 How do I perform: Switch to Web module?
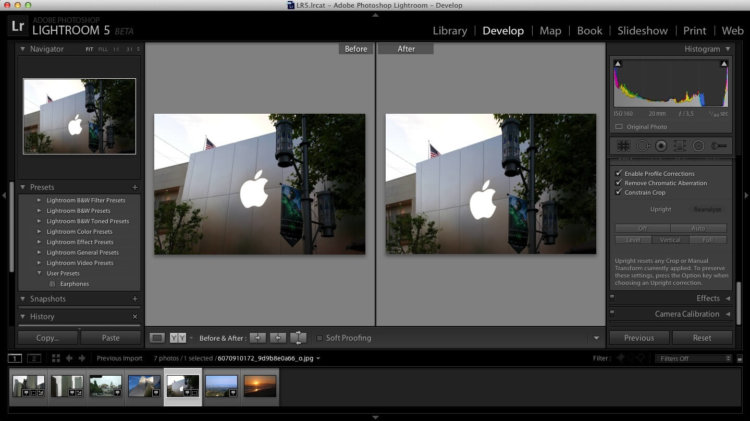(732, 31)
